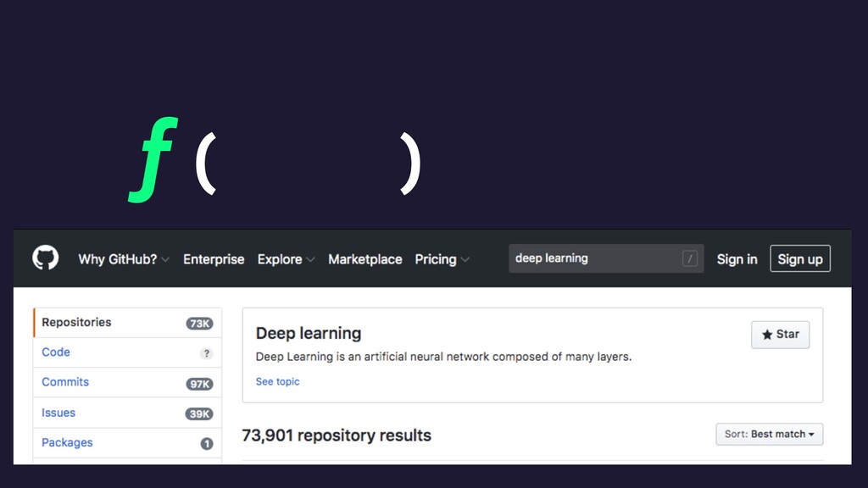
Task: Follow the See topic link
Action: [x=277, y=381]
